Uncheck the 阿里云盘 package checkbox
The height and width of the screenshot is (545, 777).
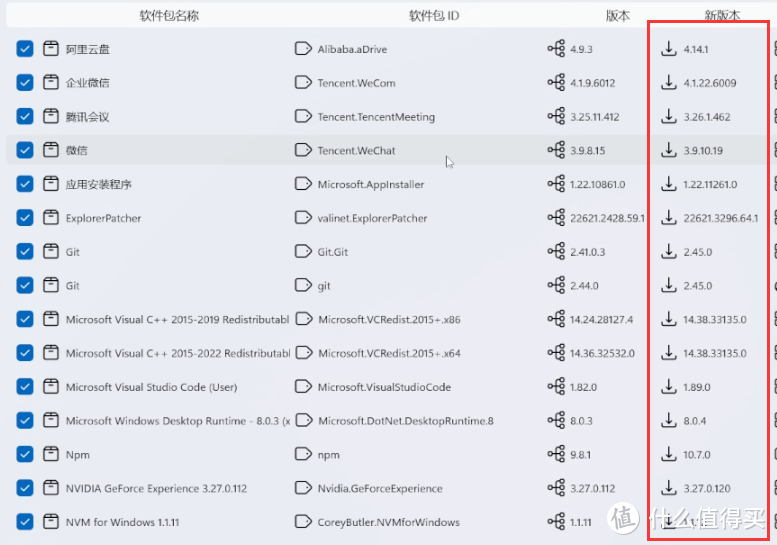(25, 49)
